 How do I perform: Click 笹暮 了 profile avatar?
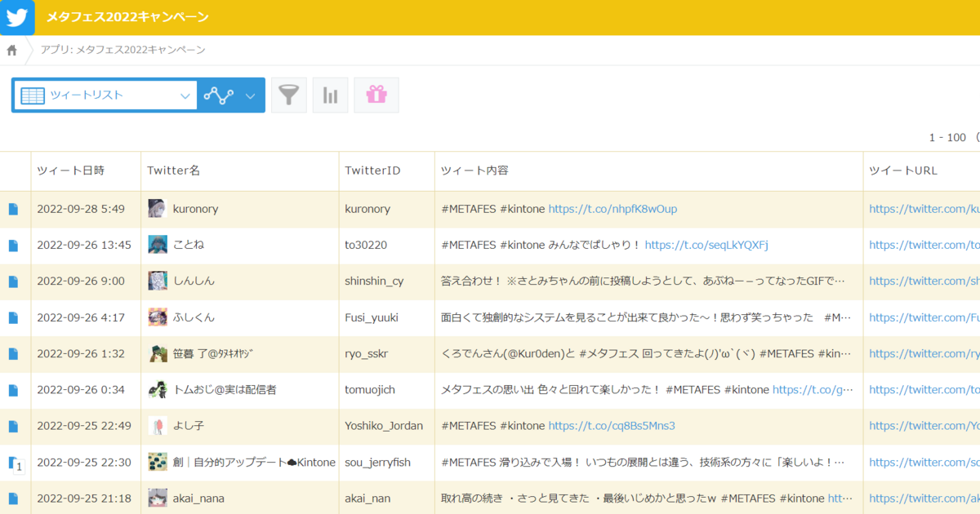pyautogui.click(x=158, y=353)
